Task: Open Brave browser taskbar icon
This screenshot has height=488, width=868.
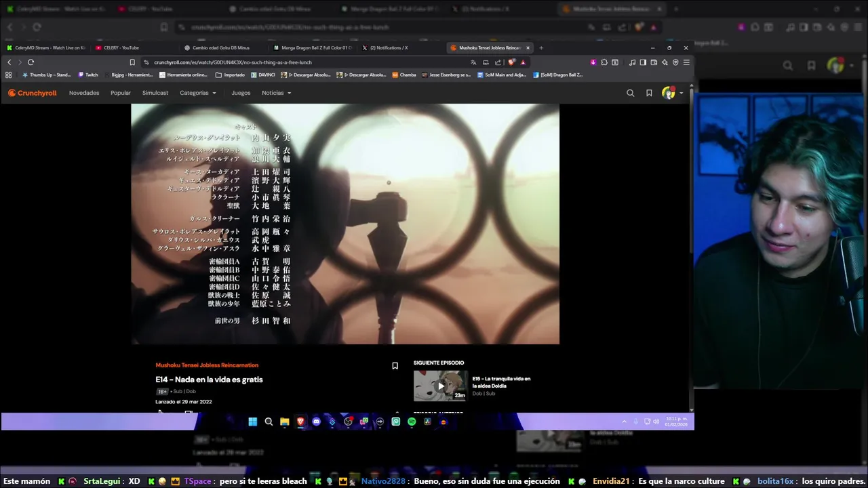Action: pos(300,422)
